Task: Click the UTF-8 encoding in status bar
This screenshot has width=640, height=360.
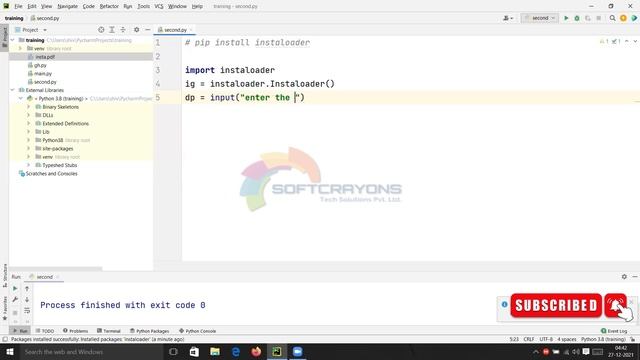Action: 546,339
